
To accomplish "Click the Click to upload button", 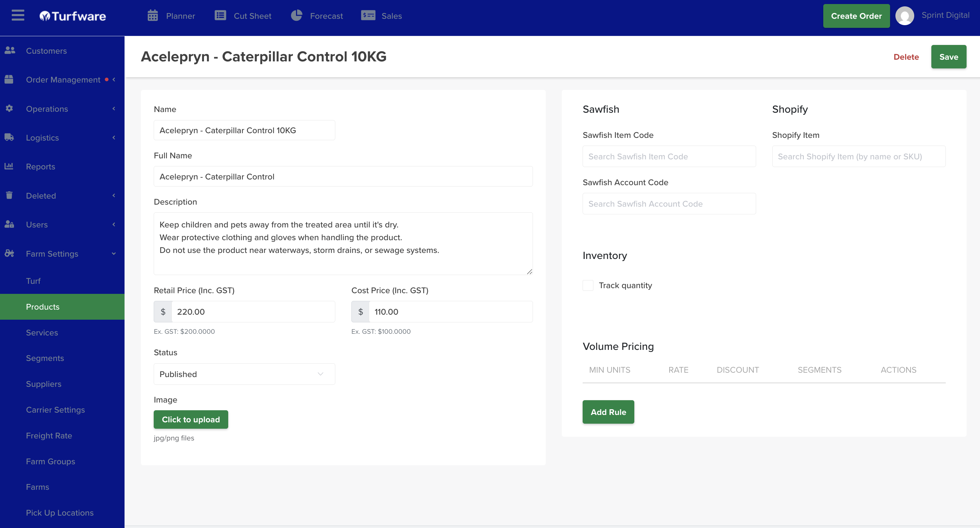I will click(x=191, y=419).
